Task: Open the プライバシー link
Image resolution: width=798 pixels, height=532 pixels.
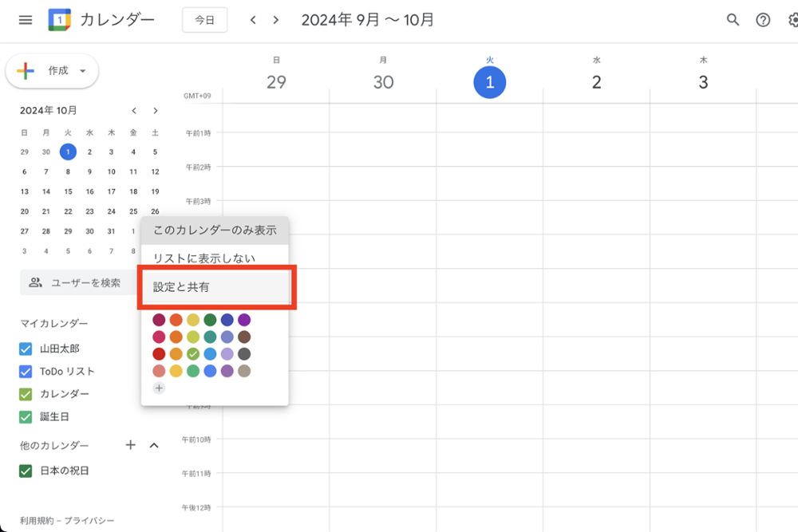Action: (96, 521)
